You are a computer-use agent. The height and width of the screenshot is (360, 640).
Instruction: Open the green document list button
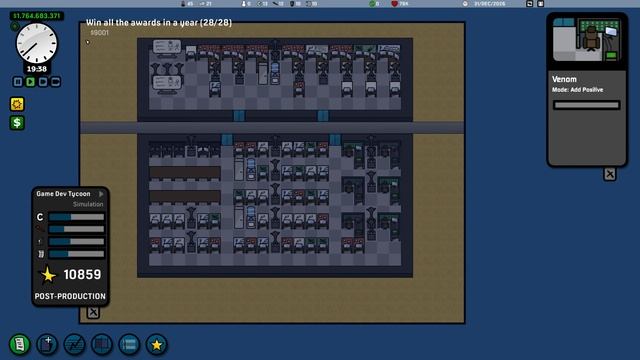[x=19, y=344]
